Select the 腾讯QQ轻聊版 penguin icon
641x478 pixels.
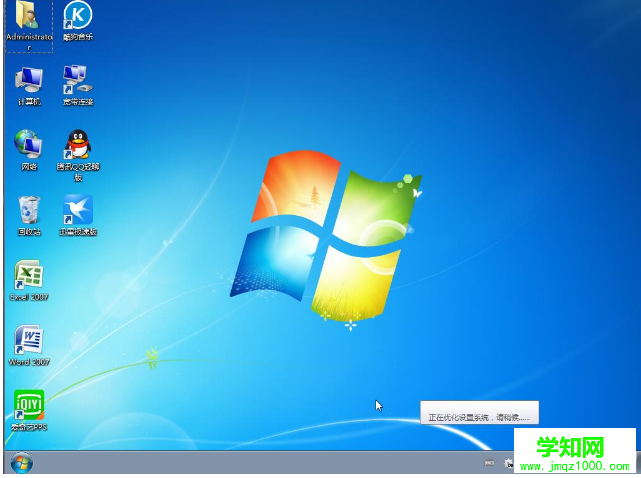coord(78,155)
